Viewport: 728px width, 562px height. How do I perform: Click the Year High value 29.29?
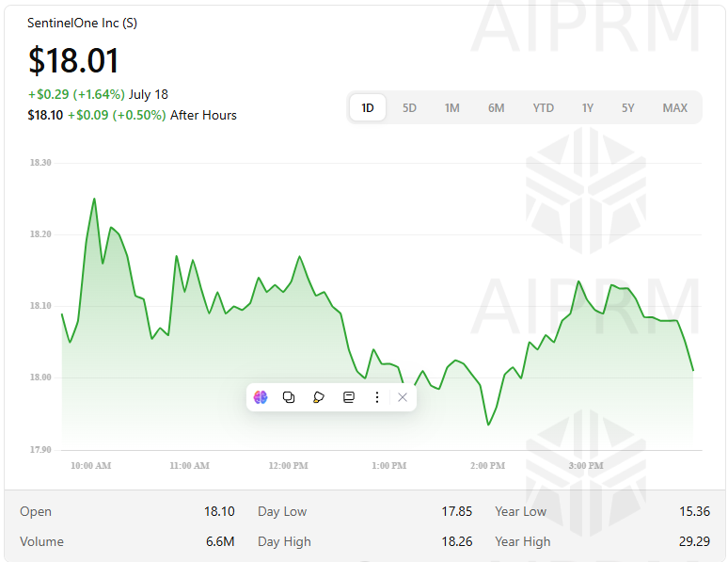point(694,541)
